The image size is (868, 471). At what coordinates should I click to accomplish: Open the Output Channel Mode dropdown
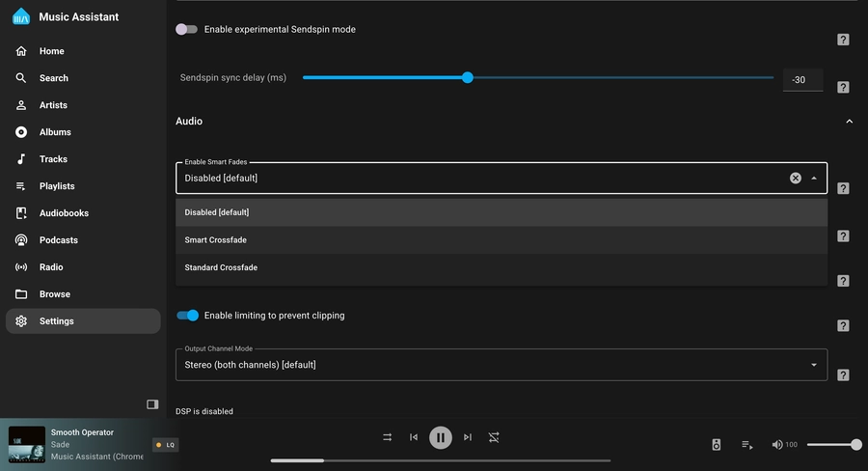click(x=502, y=365)
